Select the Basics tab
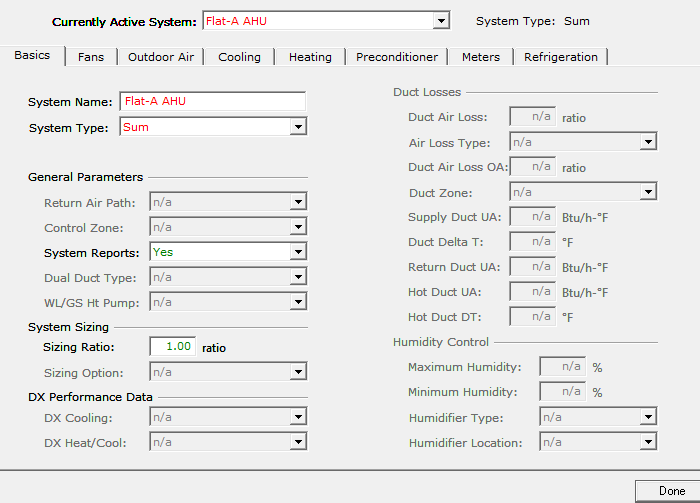Viewport: 700px width, 503px height. pos(32,56)
